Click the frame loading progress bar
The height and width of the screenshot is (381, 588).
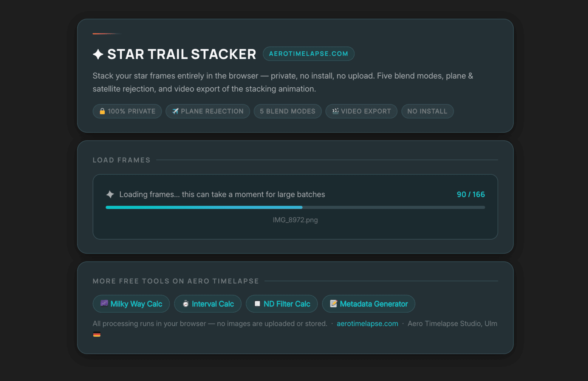click(x=295, y=208)
